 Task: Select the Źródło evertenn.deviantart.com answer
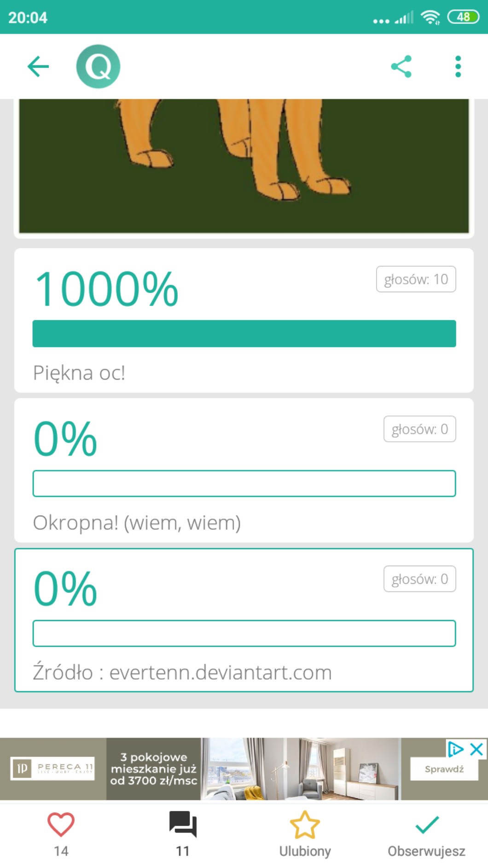pyautogui.click(x=182, y=673)
